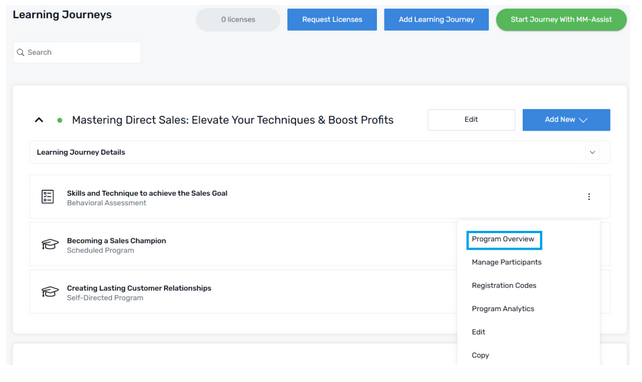Click the Request Licenses button
The image size is (642, 382).
point(332,20)
